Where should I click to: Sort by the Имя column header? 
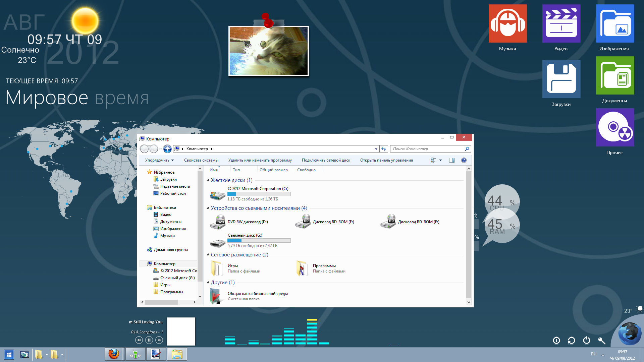pos(213,170)
